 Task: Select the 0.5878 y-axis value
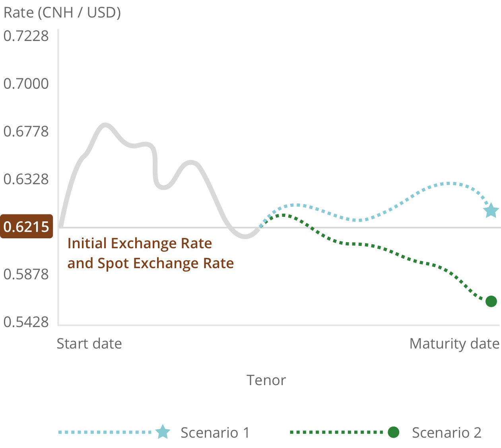tap(26, 274)
